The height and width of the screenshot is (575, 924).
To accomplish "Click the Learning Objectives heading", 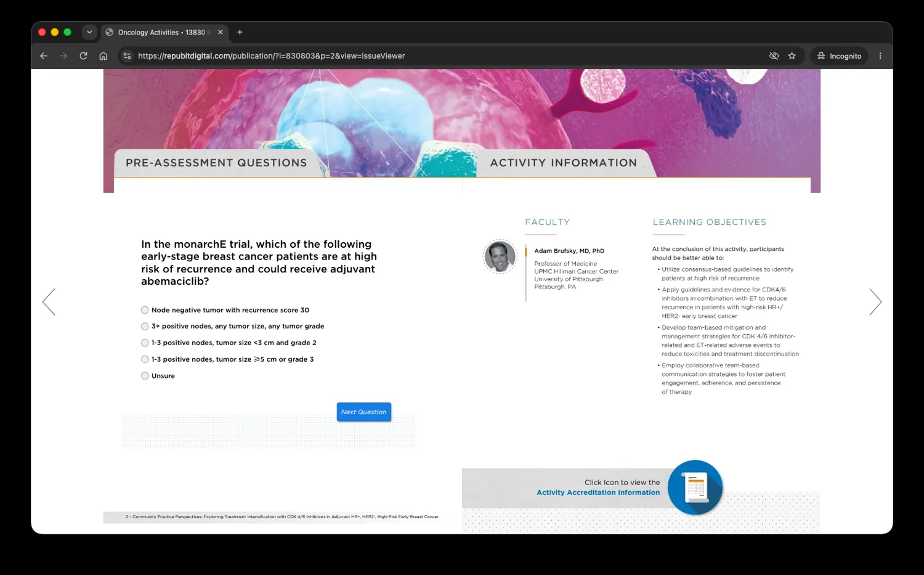I will [x=710, y=222].
